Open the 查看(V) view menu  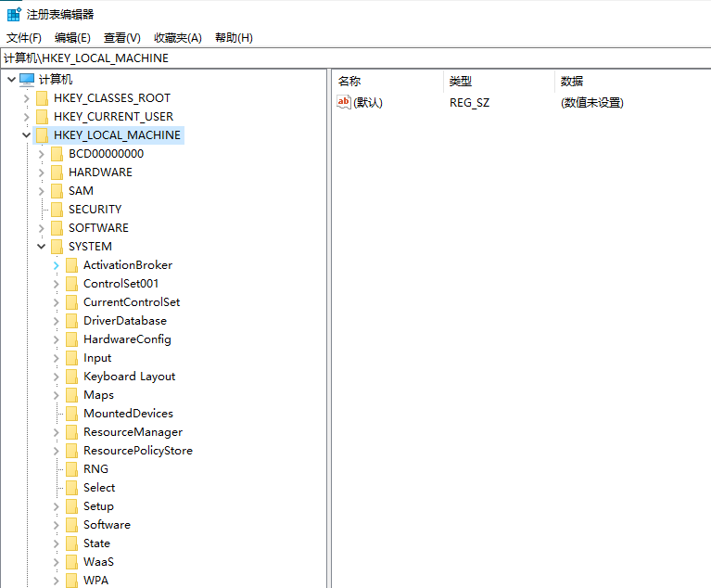point(121,38)
